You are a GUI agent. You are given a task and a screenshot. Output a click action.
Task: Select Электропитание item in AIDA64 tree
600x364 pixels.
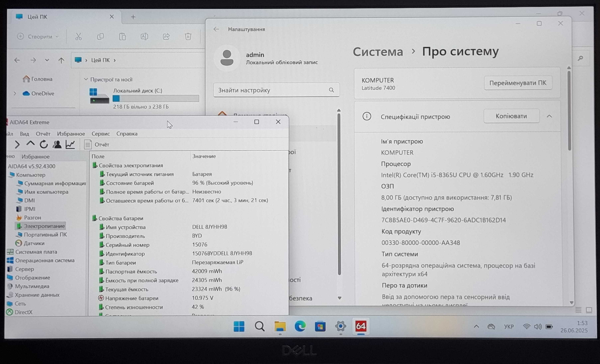coord(40,226)
